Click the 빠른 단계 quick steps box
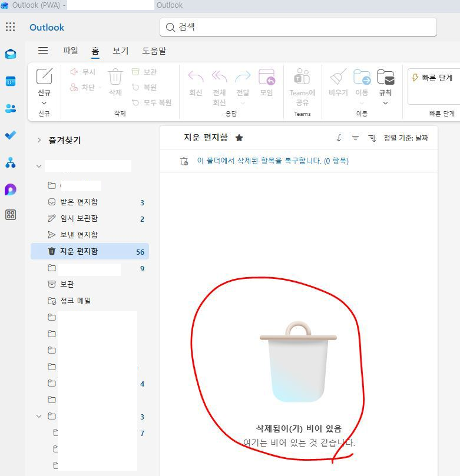The image size is (460, 476). [434, 86]
